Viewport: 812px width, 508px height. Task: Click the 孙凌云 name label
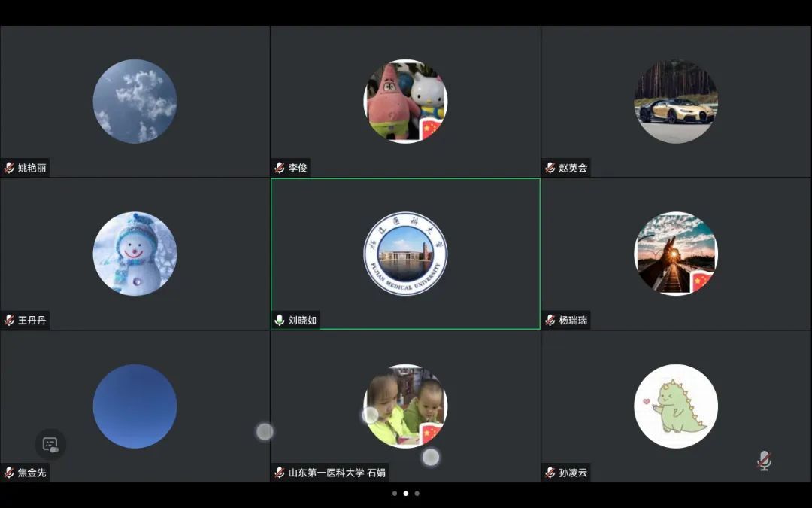pyautogui.click(x=573, y=473)
